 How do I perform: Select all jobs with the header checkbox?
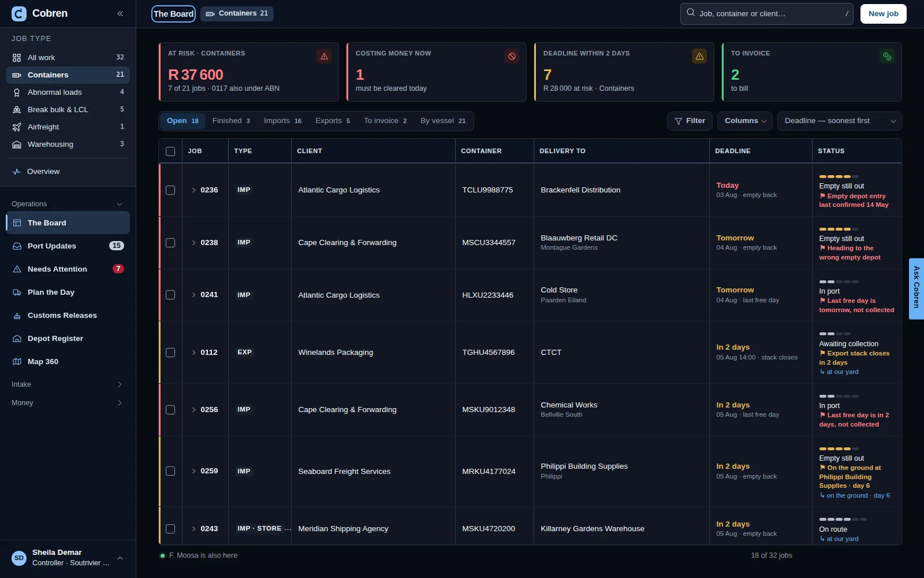170,151
